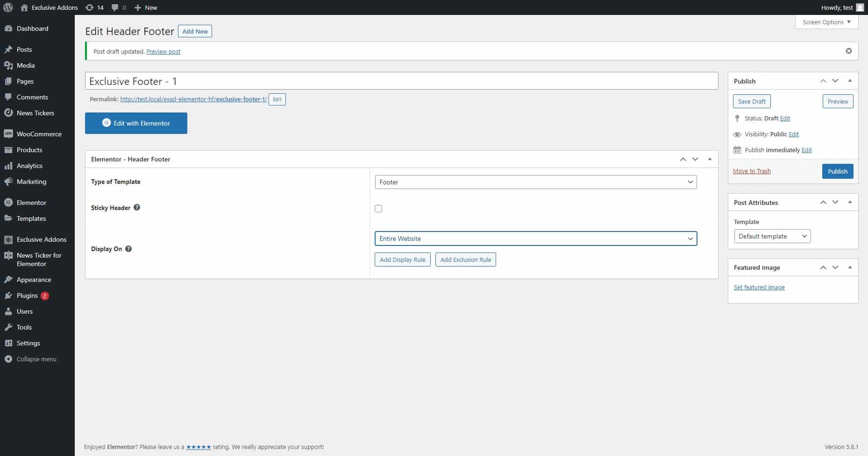Image resolution: width=868 pixels, height=456 pixels.
Task: Click Save Draft button
Action: click(x=752, y=101)
